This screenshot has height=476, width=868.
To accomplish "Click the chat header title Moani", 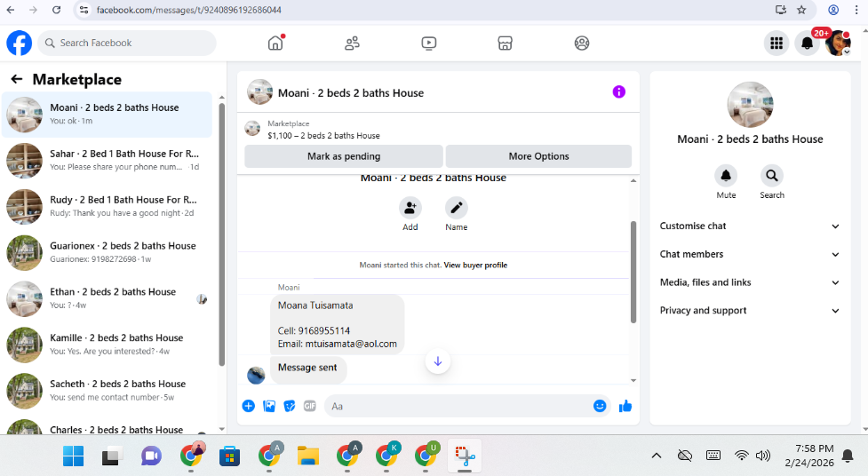I will click(x=350, y=93).
